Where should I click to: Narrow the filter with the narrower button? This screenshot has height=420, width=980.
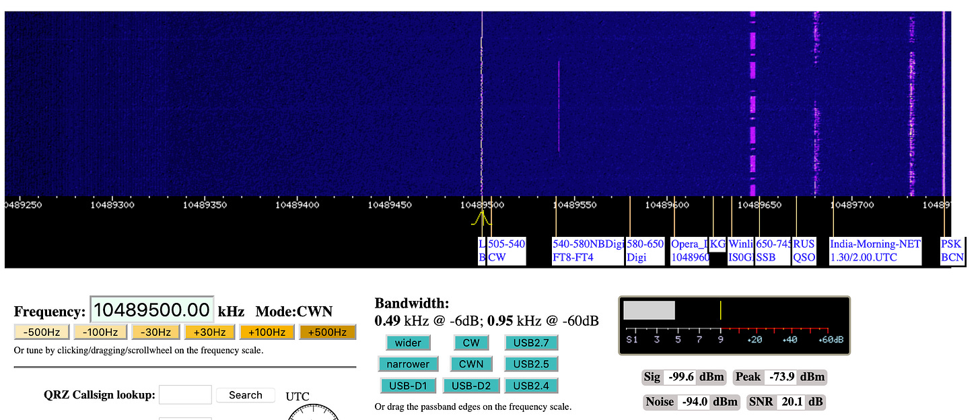tap(408, 364)
